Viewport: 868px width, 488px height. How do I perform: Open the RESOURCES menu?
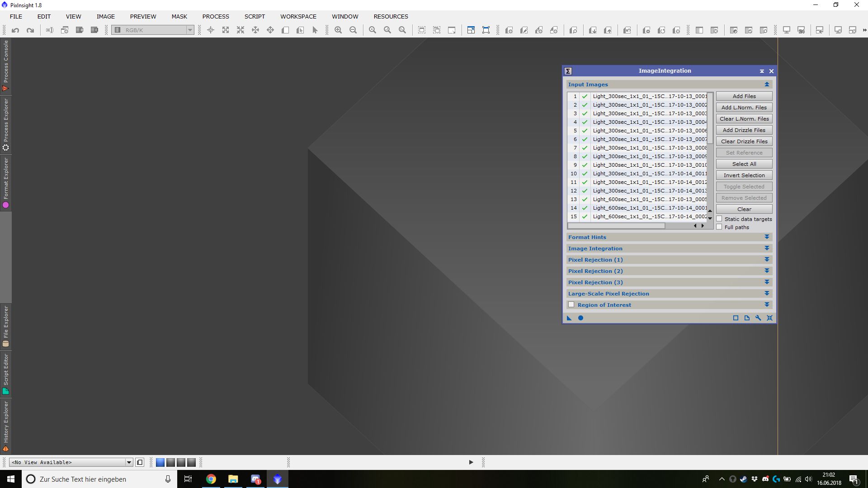(x=391, y=16)
